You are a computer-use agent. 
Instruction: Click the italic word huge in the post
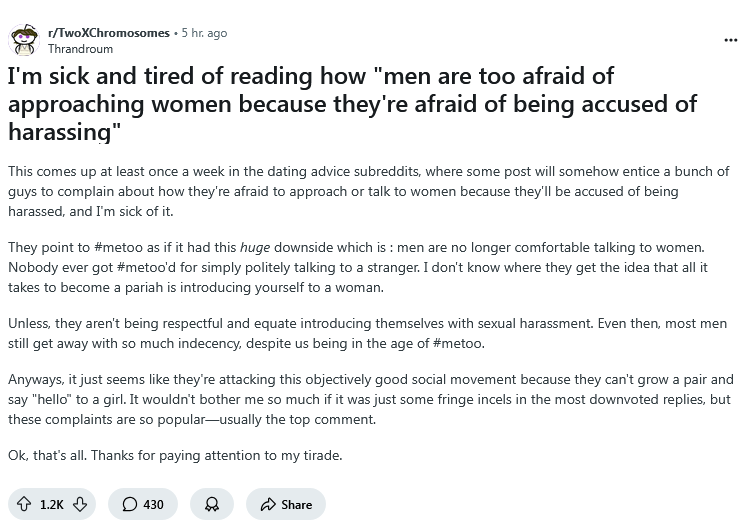click(x=255, y=248)
